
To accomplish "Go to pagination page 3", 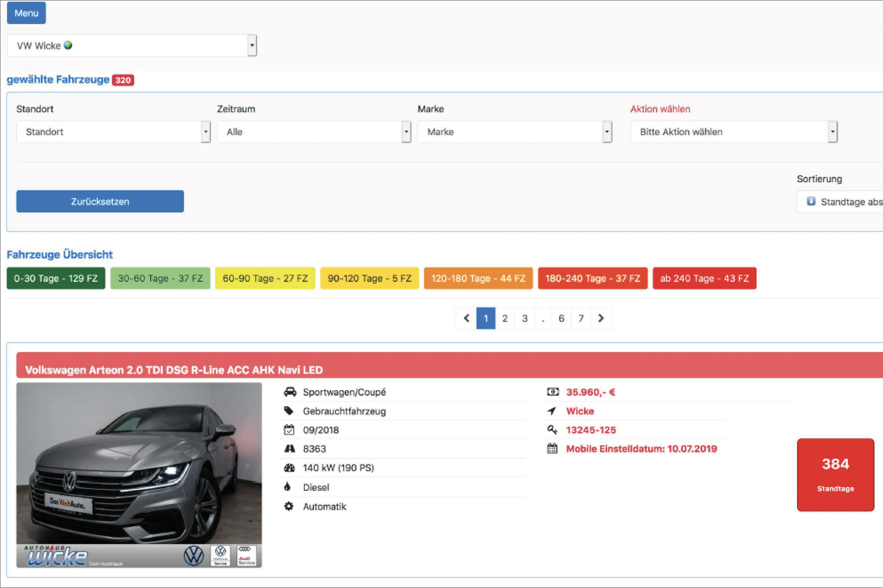I will tap(524, 318).
